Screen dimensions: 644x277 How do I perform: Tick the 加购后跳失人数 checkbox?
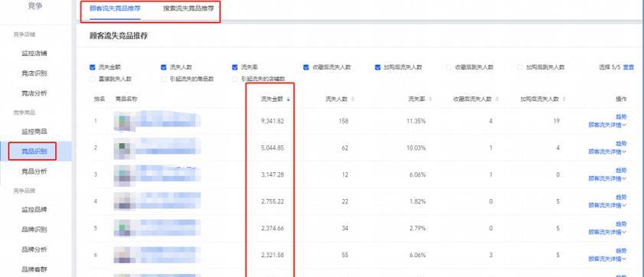pos(520,67)
